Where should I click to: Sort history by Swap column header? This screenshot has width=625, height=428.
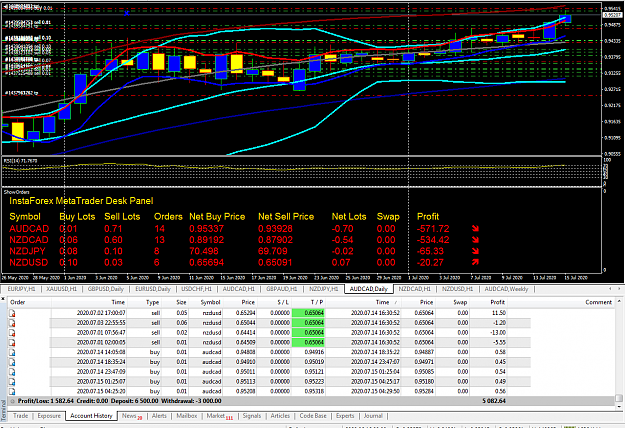tap(460, 302)
